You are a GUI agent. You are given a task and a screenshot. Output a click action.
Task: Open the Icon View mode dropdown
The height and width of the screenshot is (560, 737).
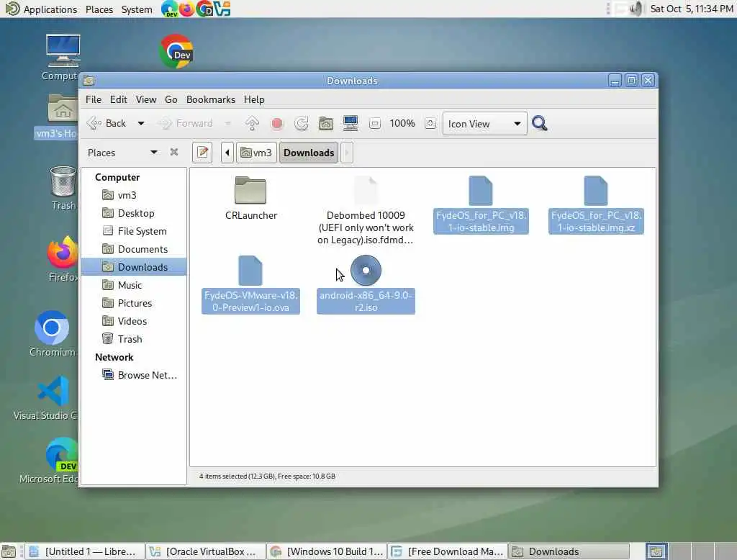[x=484, y=124]
